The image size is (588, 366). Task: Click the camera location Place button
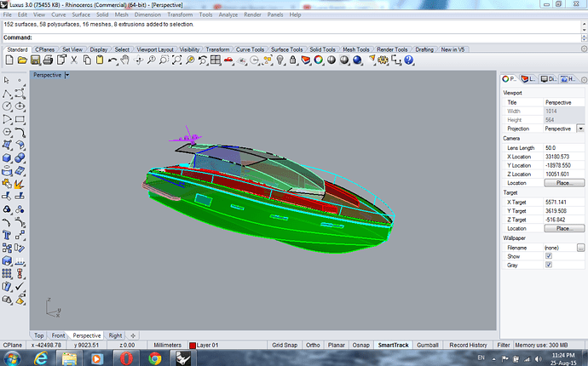(x=563, y=183)
